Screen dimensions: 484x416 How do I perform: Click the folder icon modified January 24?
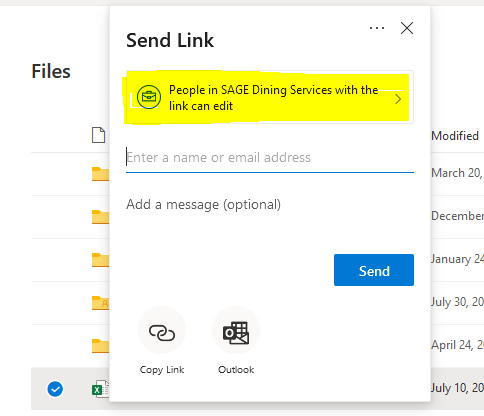100,260
